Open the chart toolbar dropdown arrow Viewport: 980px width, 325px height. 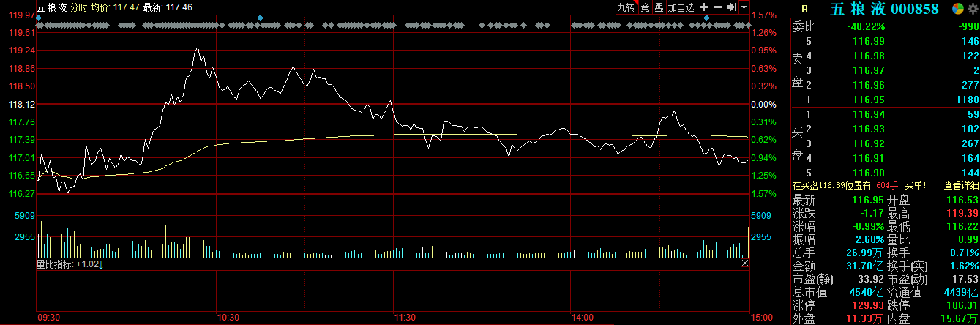pyautogui.click(x=744, y=7)
